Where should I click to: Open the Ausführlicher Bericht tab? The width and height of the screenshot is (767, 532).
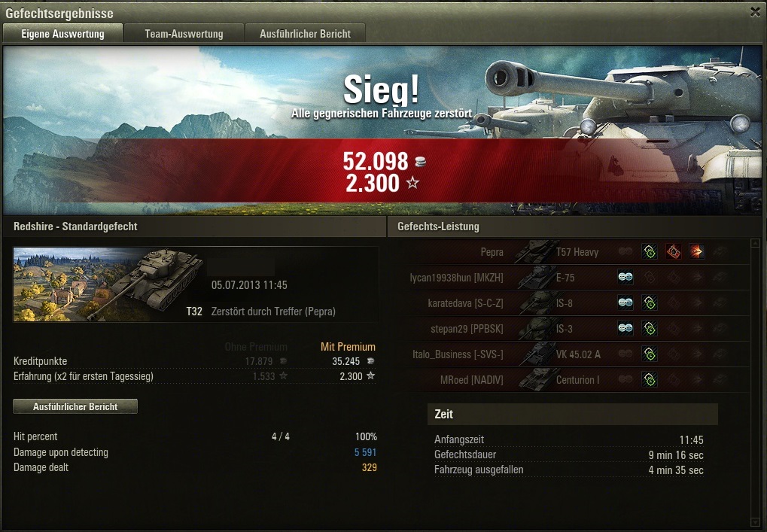point(306,34)
